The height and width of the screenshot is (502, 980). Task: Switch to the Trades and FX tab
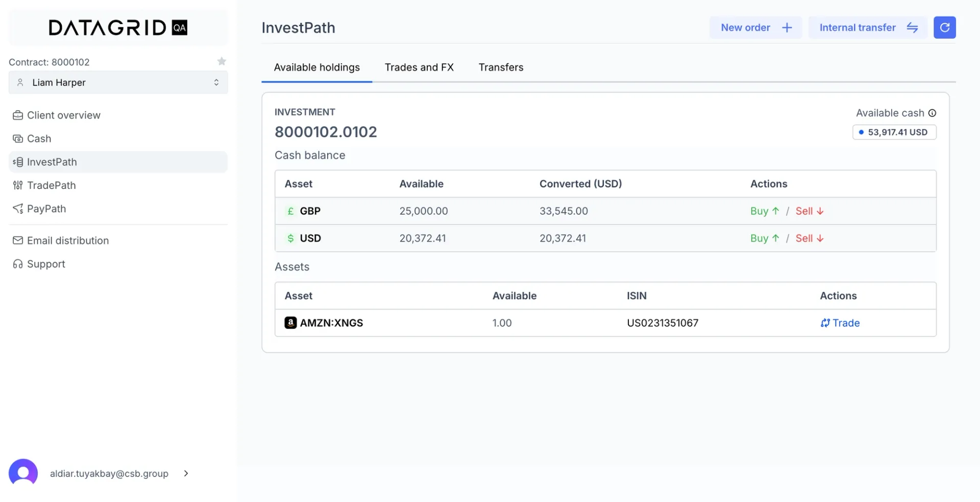419,67
